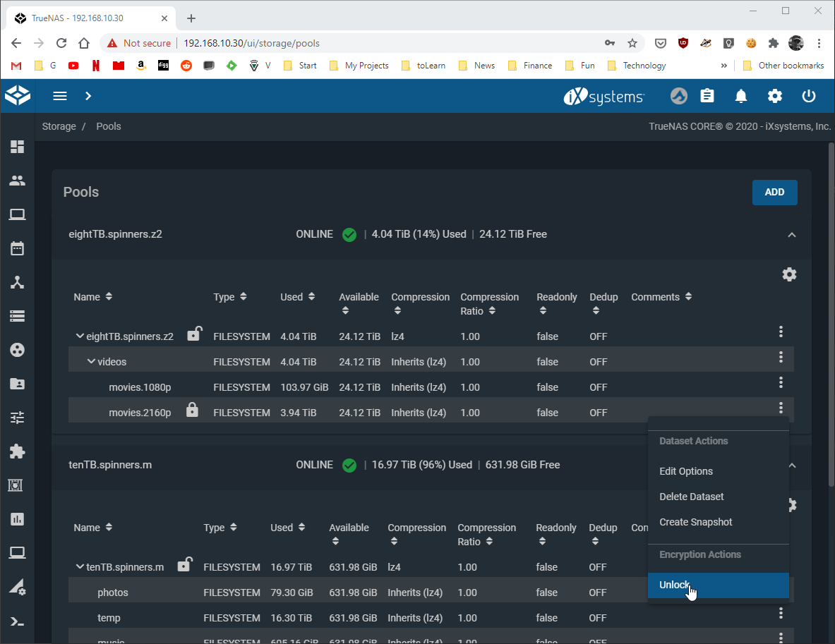Open a new browser tab
This screenshot has width=835, height=644.
(191, 18)
